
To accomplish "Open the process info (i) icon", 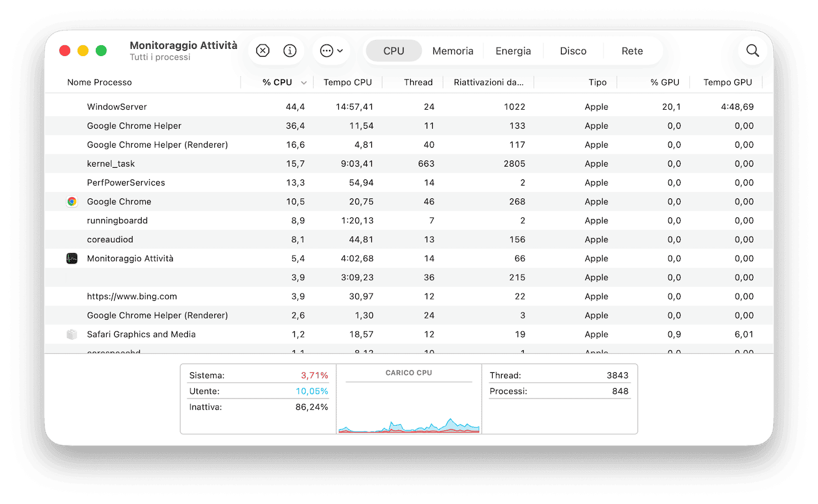I will [x=290, y=51].
